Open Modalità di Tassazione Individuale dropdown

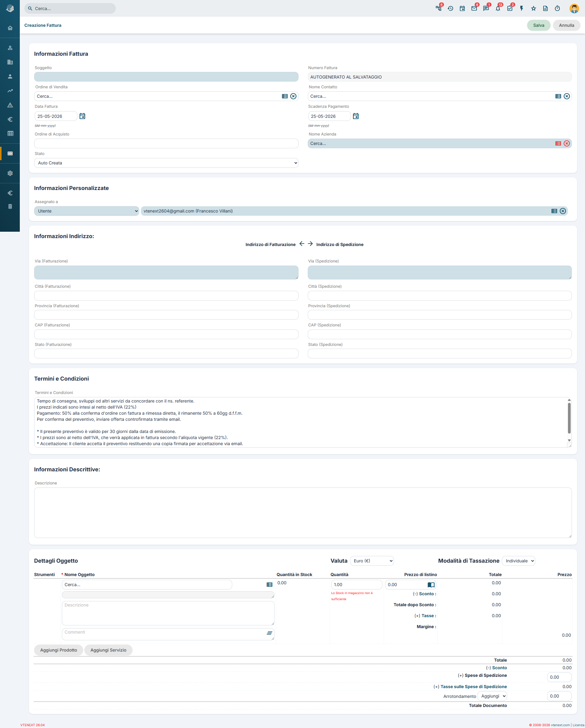(x=518, y=561)
